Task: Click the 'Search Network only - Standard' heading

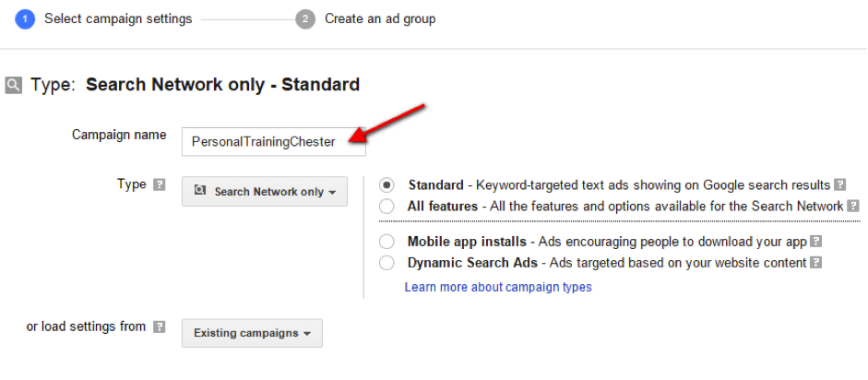Action: pyautogui.click(x=222, y=85)
